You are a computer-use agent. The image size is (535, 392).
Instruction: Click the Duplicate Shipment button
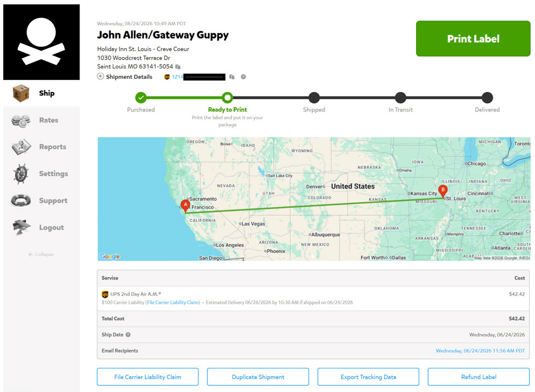(x=258, y=377)
